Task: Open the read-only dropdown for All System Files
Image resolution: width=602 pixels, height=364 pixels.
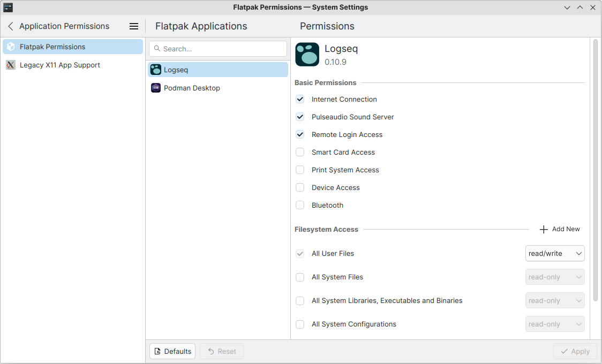Action: 555,277
